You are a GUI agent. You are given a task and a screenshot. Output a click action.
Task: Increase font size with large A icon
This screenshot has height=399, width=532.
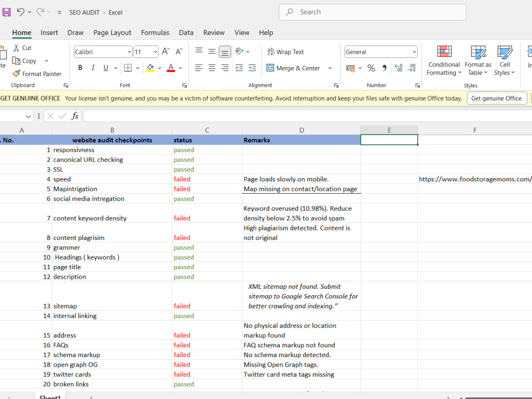165,51
